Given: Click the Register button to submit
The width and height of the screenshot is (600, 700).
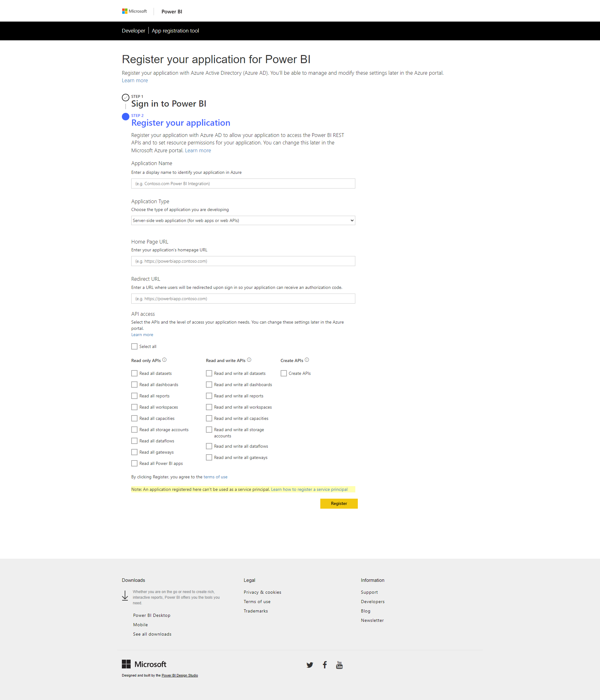Looking at the screenshot, I should click(x=338, y=503).
